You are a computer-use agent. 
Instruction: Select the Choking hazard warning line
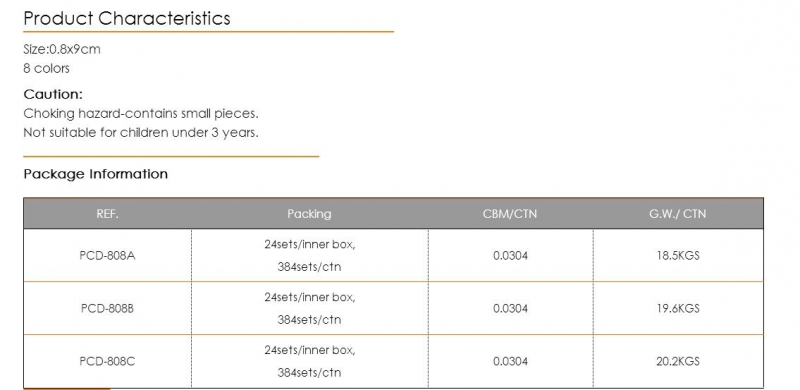point(141,113)
